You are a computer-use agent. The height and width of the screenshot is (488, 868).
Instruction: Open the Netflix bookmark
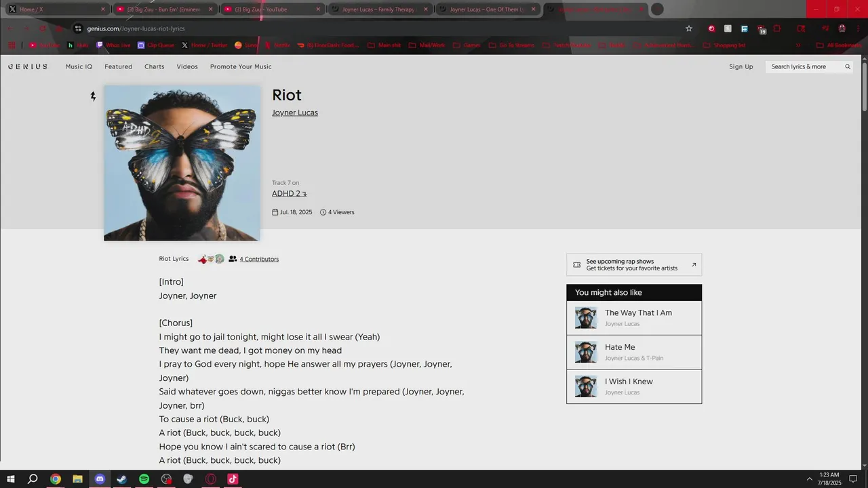[x=277, y=45]
